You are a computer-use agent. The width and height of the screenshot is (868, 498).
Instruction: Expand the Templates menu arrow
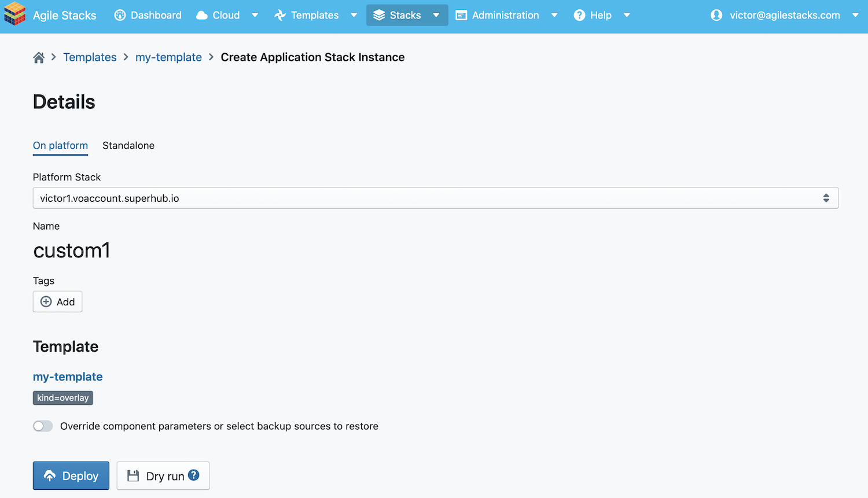354,15
